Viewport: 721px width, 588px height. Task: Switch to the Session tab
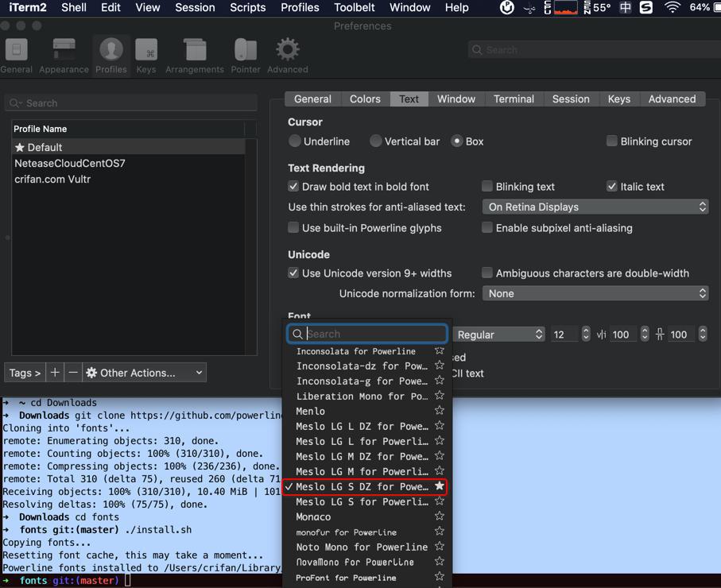point(571,99)
